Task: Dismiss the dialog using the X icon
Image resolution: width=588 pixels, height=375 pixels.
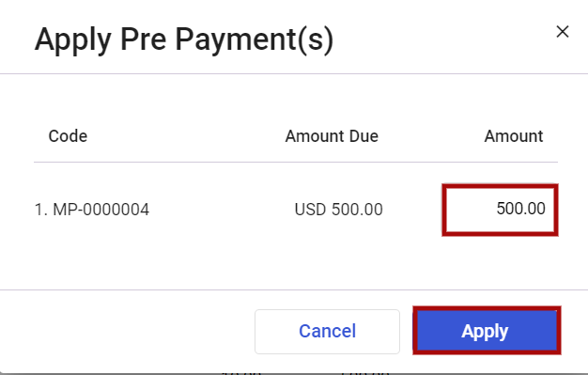Action: 562,32
